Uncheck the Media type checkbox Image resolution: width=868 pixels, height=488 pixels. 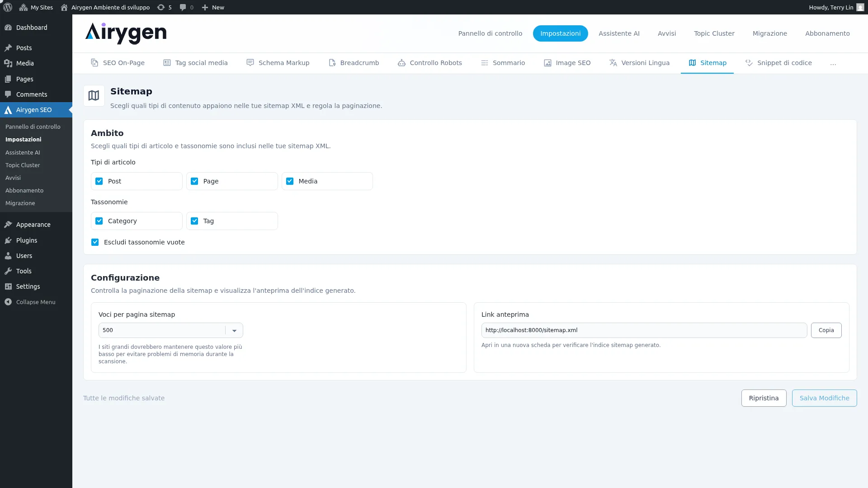pos(290,181)
